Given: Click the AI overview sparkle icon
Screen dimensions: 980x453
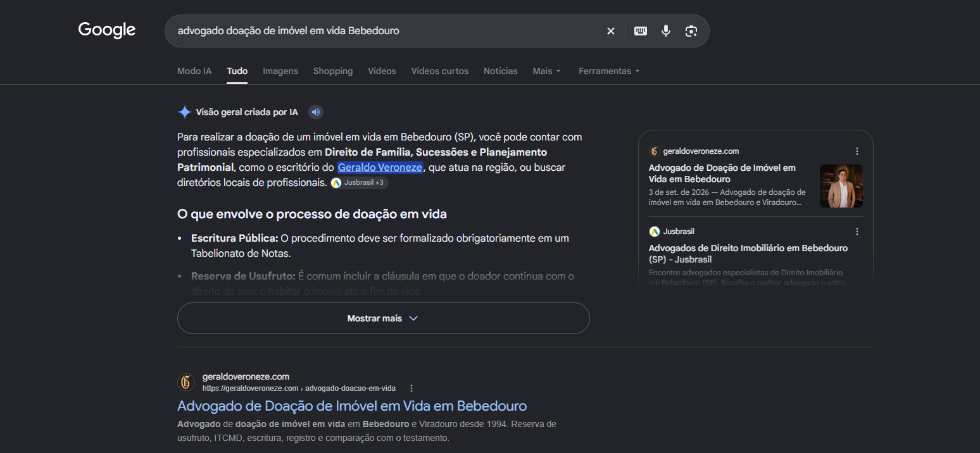Looking at the screenshot, I should [x=184, y=112].
